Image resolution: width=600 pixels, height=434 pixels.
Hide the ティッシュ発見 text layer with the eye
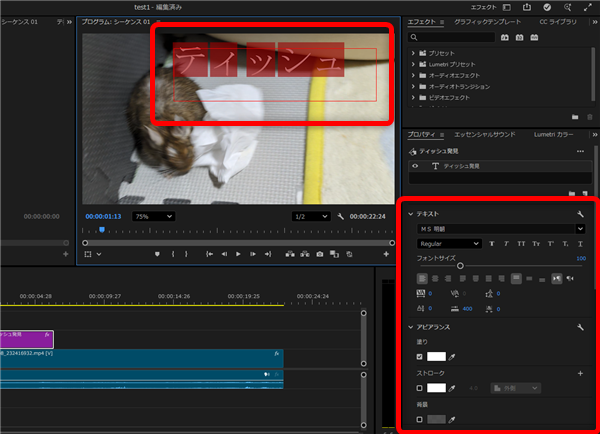click(416, 165)
